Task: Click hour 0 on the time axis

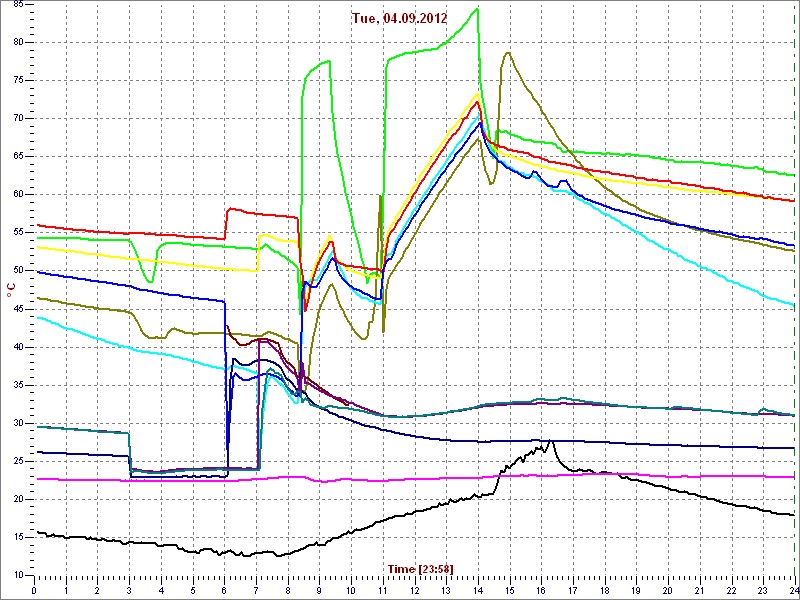Action: click(34, 590)
